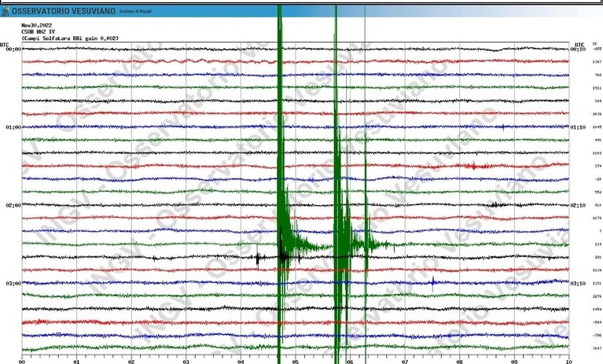Click the blue spike on the 03:00 trace

pyautogui.click(x=433, y=283)
